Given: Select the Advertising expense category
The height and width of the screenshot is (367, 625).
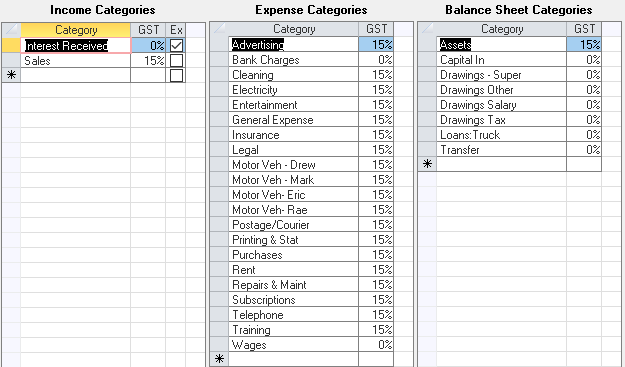Looking at the screenshot, I should point(294,45).
